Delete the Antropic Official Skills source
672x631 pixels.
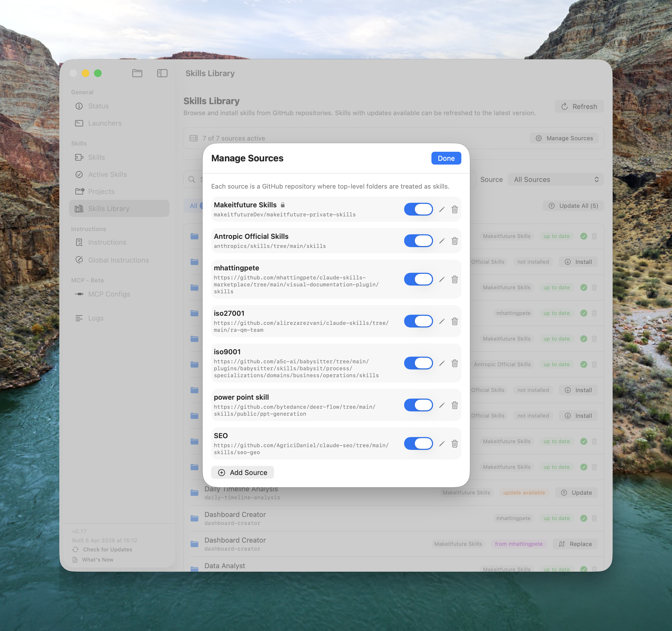[454, 241]
